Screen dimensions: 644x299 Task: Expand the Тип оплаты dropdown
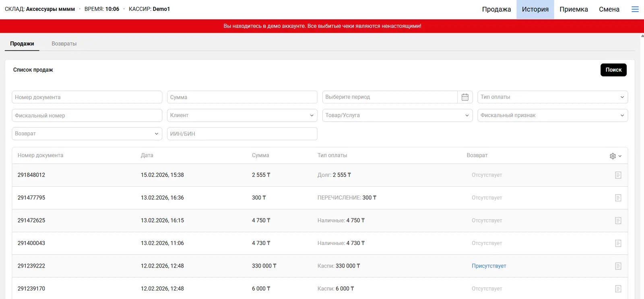pos(552,97)
